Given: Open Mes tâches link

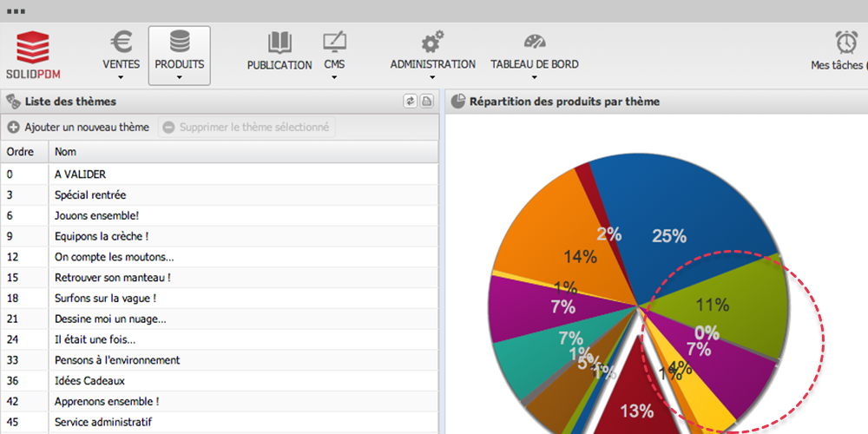Looking at the screenshot, I should [x=839, y=65].
